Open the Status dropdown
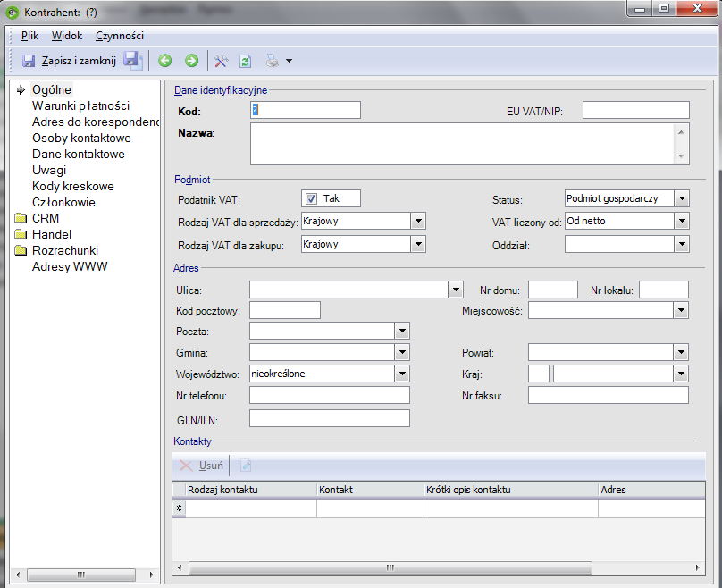This screenshot has height=588, width=722. 682,198
